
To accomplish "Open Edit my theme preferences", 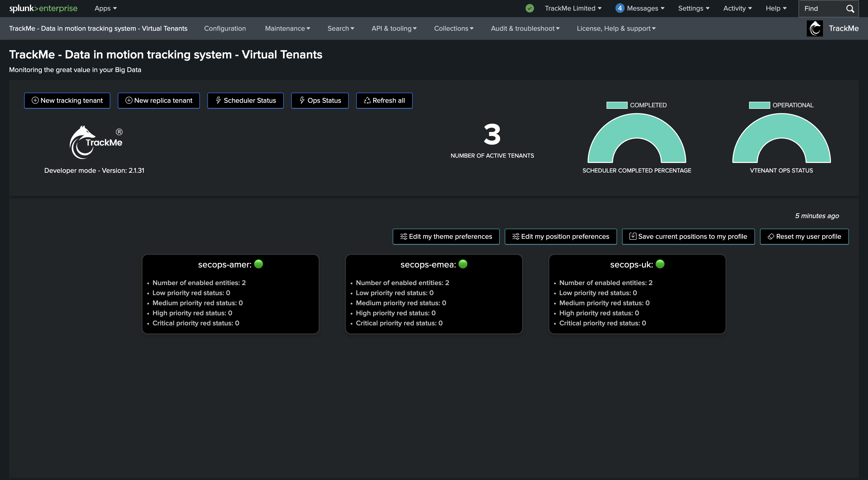I will (x=446, y=237).
